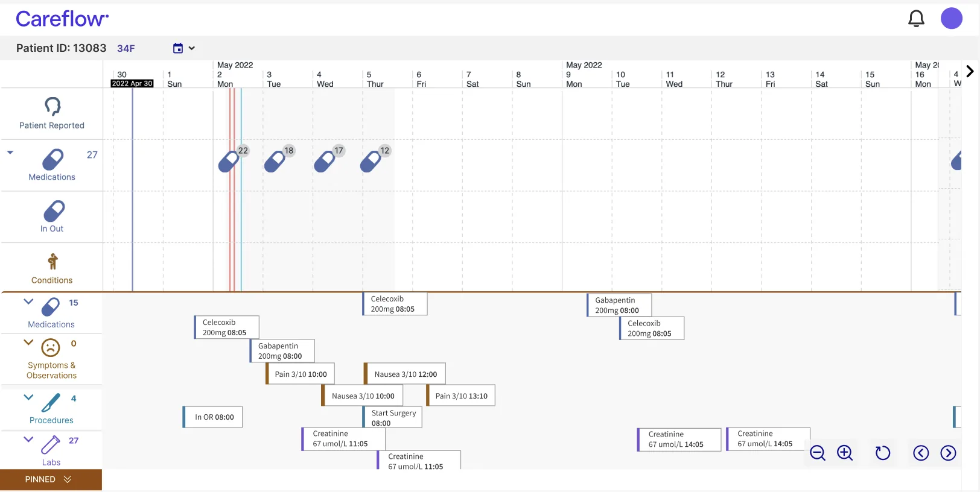980x492 pixels.
Task: Select the Symptoms & Observations sad face icon
Action: click(x=51, y=348)
